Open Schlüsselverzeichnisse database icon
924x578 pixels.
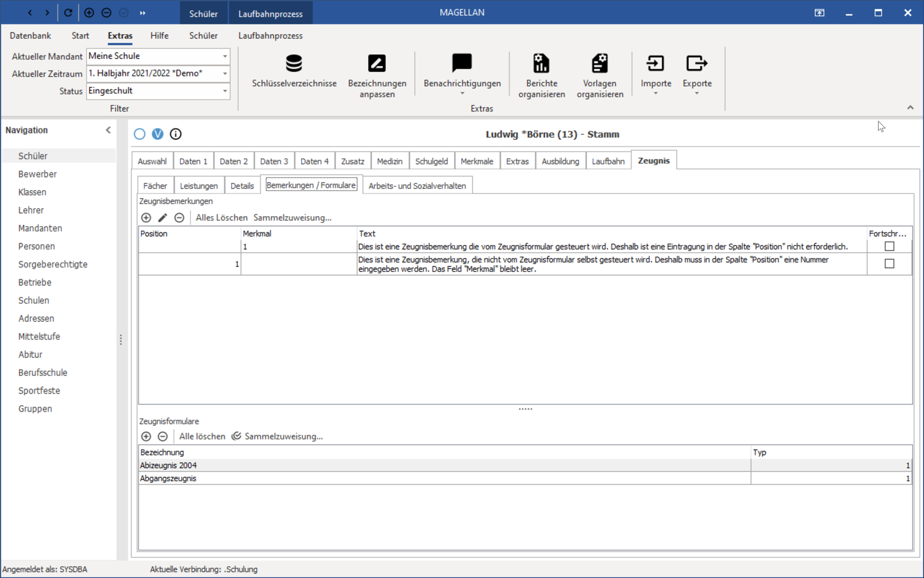tap(294, 64)
